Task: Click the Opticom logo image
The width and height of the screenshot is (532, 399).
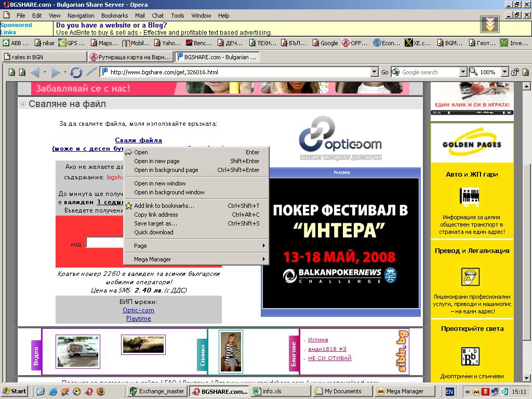Action: coord(340,138)
